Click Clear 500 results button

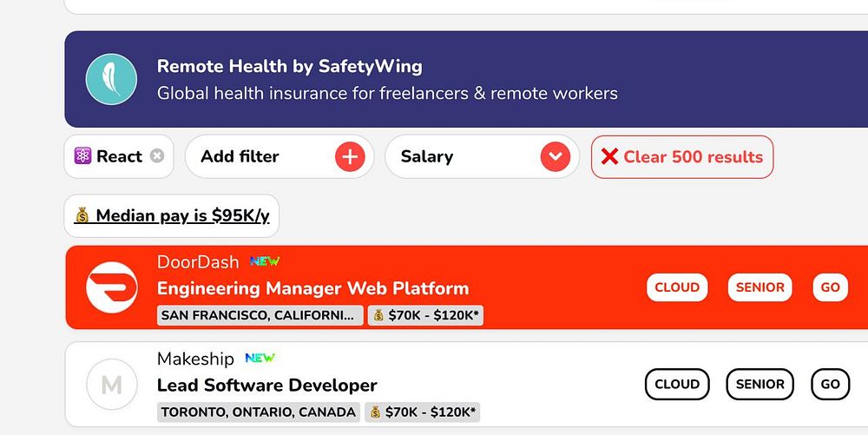(x=681, y=157)
